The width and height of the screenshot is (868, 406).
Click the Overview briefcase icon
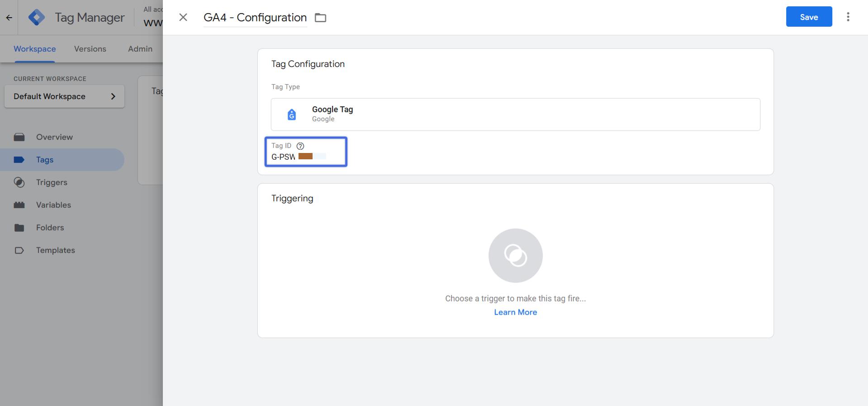(19, 137)
